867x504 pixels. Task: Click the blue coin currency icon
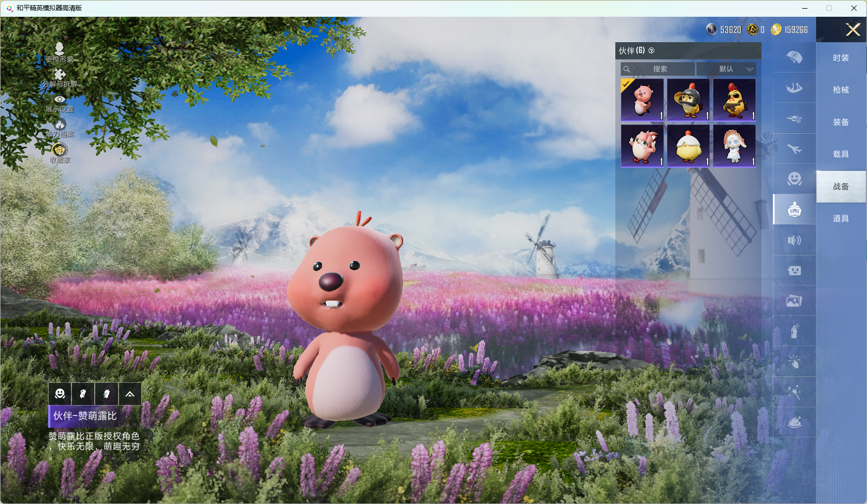click(x=712, y=29)
